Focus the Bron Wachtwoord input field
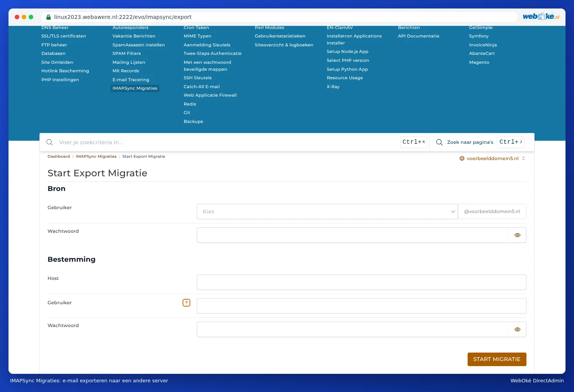574x392 pixels. tap(352, 235)
